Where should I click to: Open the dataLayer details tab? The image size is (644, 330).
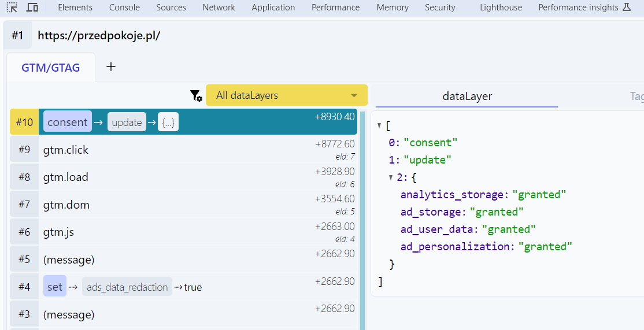click(467, 97)
